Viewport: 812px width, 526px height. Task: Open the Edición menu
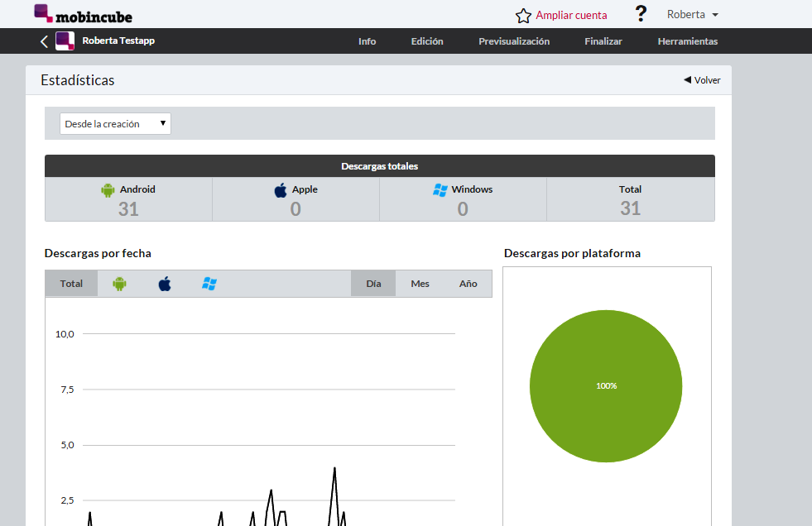click(427, 41)
